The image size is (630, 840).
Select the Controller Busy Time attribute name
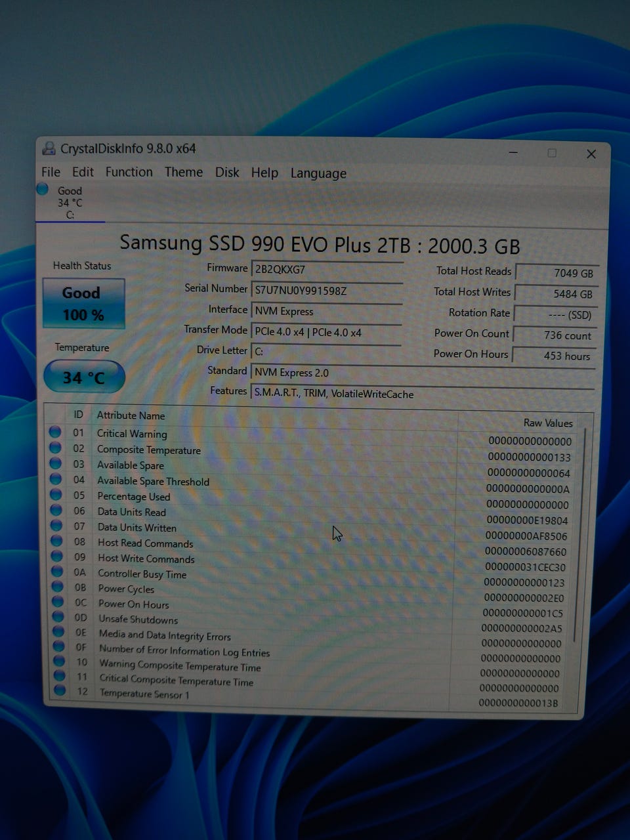click(142, 574)
